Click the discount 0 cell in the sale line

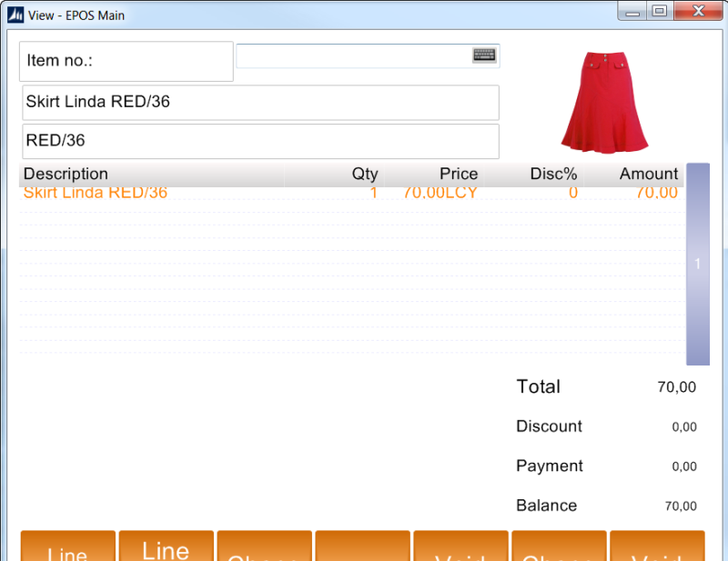(x=573, y=193)
